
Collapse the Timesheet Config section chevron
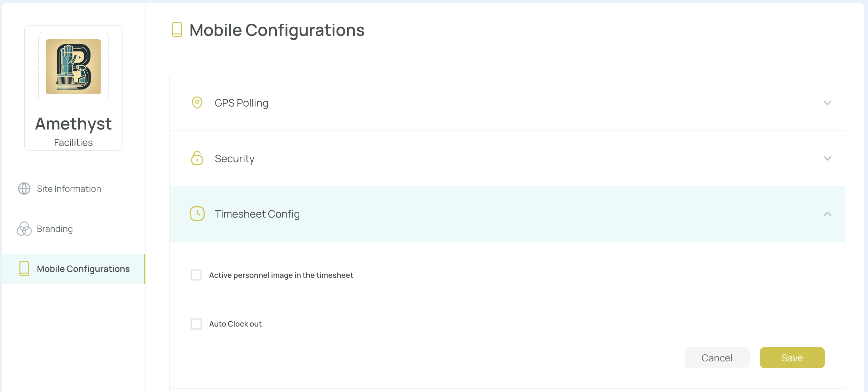point(827,214)
